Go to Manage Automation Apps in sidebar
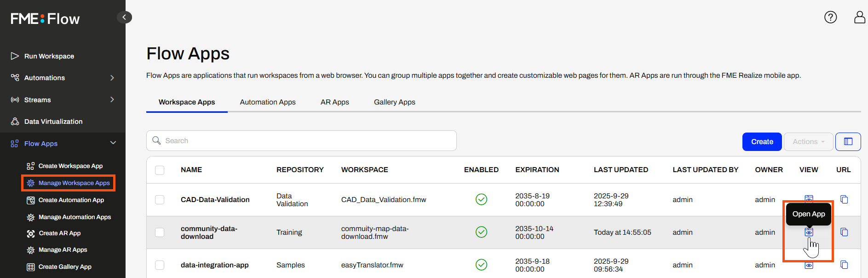Viewport: 868px width, 278px height. (75, 217)
